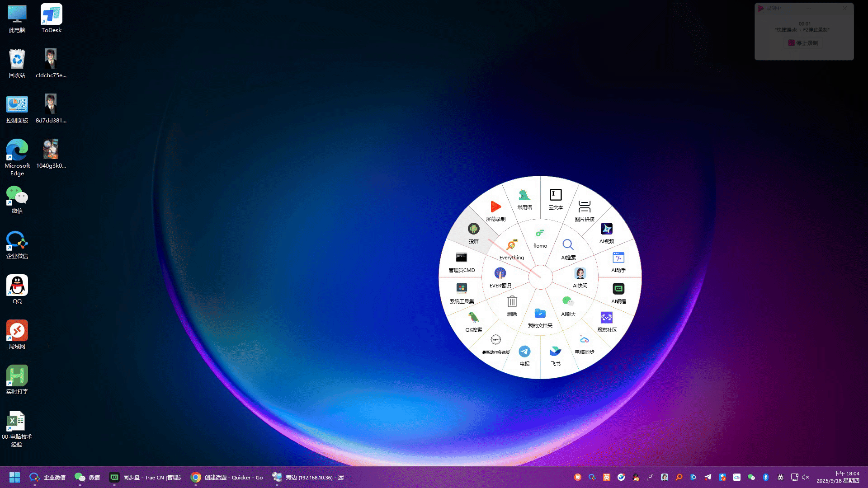Select the 局域网 desktop shortcut
868x488 pixels.
coord(17,335)
